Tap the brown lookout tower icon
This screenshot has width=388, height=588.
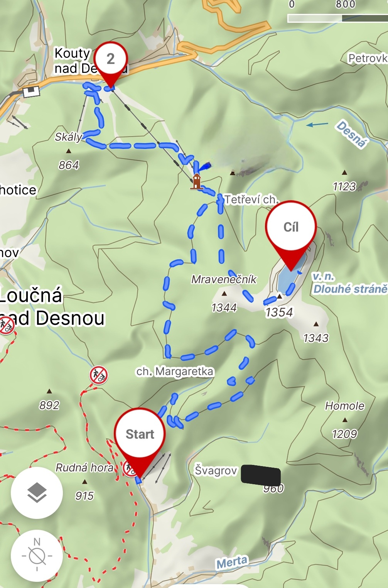pos(197,181)
